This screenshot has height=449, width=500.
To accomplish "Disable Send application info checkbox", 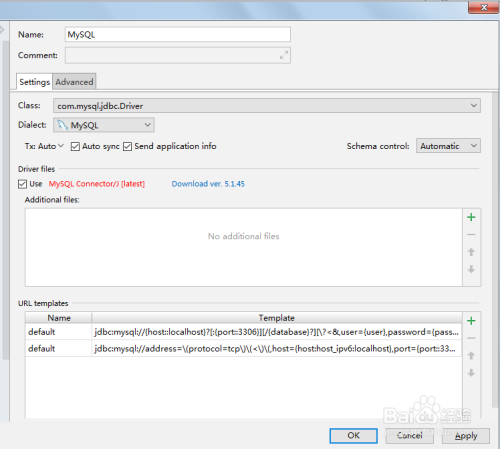I will [127, 146].
